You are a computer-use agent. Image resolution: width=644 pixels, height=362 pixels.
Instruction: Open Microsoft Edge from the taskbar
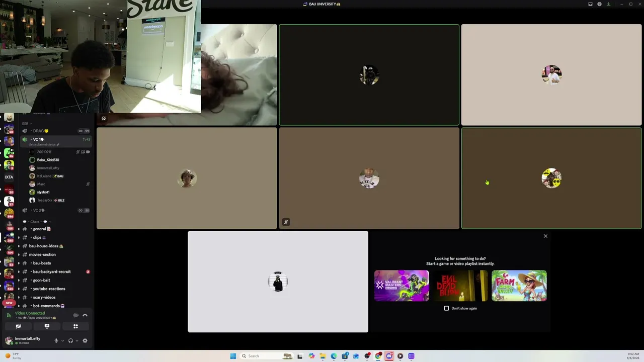334,356
